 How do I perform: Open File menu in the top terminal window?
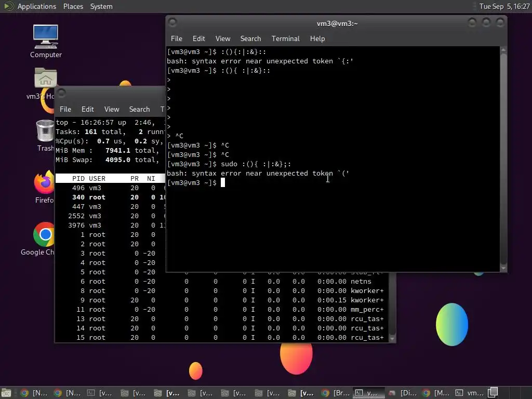click(x=65, y=109)
